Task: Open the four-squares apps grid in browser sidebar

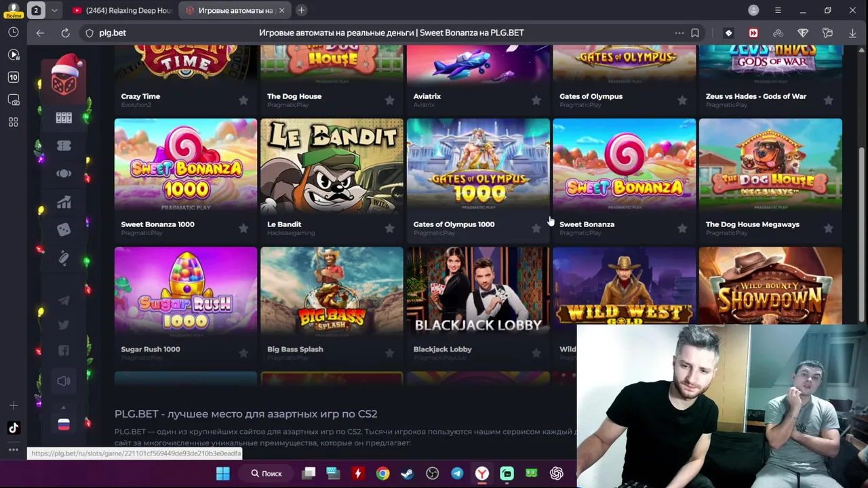Action: 14,122
